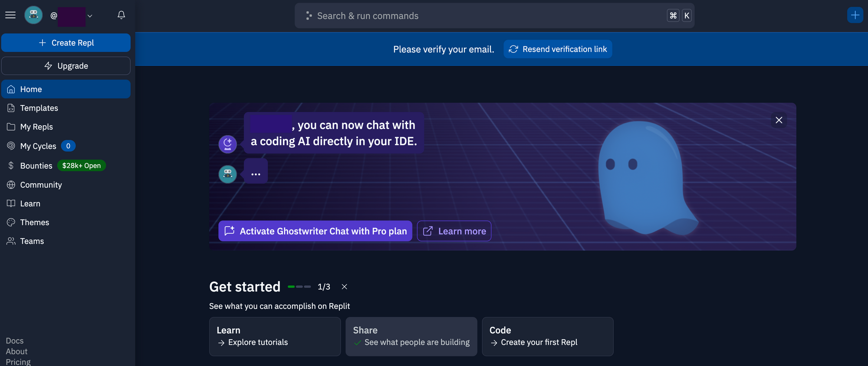Image resolution: width=868 pixels, height=366 pixels.
Task: Click the Command key shortcut icon
Action: pyautogui.click(x=673, y=16)
